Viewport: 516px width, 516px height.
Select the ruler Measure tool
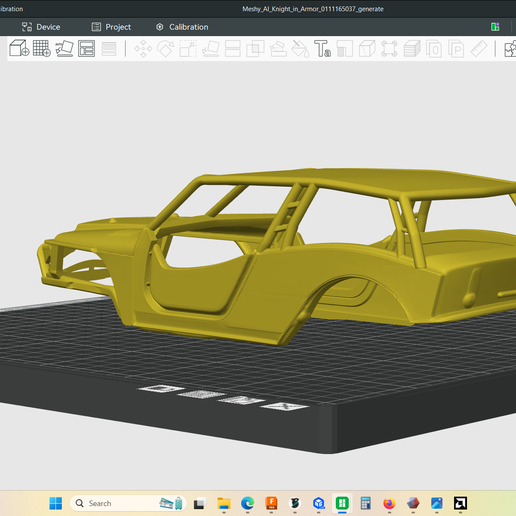479,49
